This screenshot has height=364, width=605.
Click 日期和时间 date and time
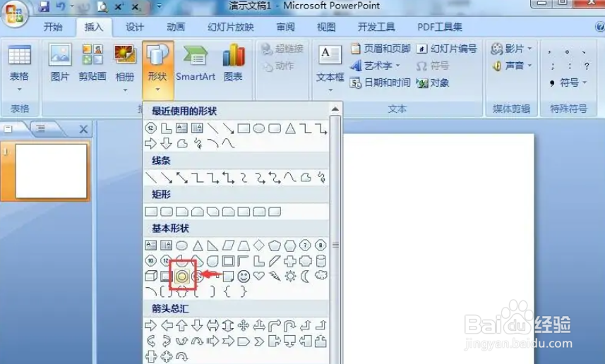click(x=381, y=83)
